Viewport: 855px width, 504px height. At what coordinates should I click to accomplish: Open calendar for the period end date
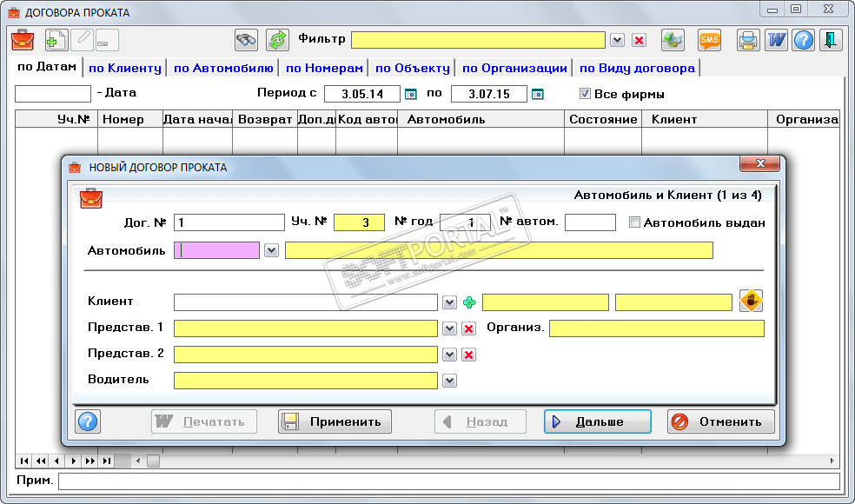point(538,95)
